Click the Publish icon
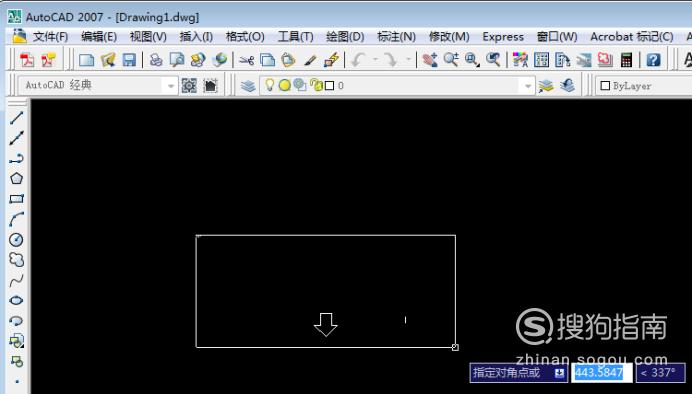The height and width of the screenshot is (394, 692). 198,60
